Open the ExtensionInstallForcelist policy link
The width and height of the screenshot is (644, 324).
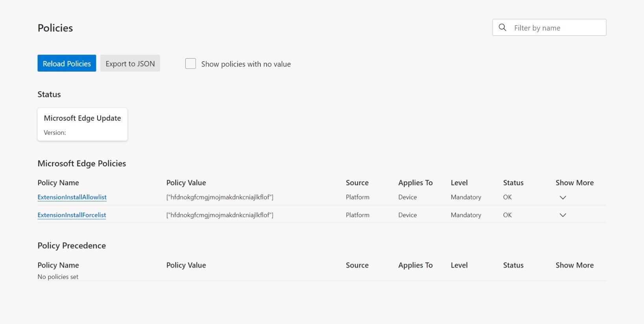click(x=72, y=215)
